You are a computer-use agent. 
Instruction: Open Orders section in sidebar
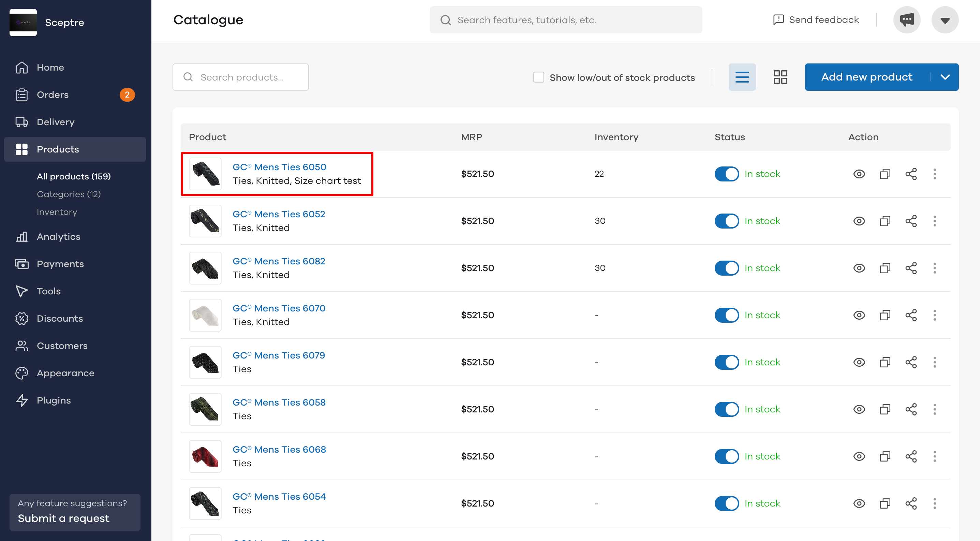click(75, 95)
